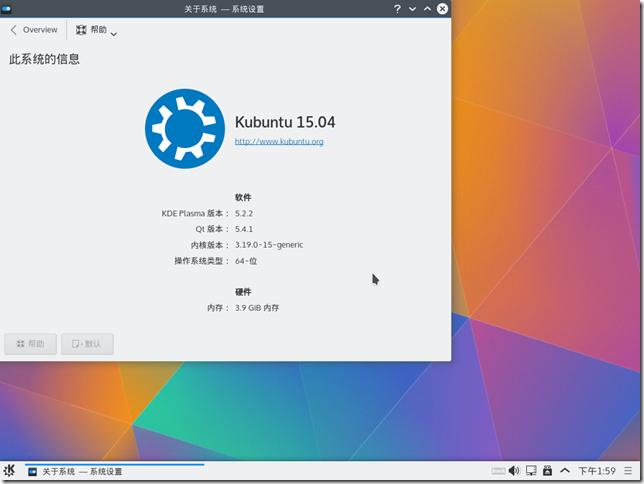Open the 帮助 toolbar menu

[x=97, y=30]
